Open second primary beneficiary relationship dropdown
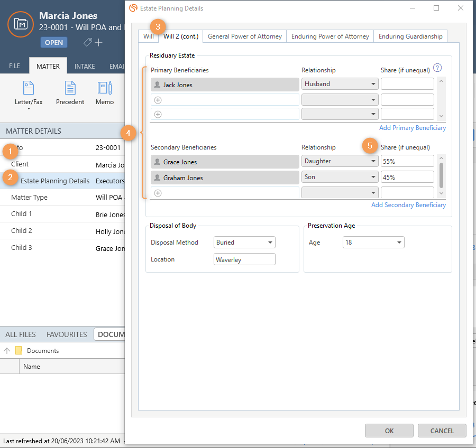This screenshot has height=448, width=476. 340,100
